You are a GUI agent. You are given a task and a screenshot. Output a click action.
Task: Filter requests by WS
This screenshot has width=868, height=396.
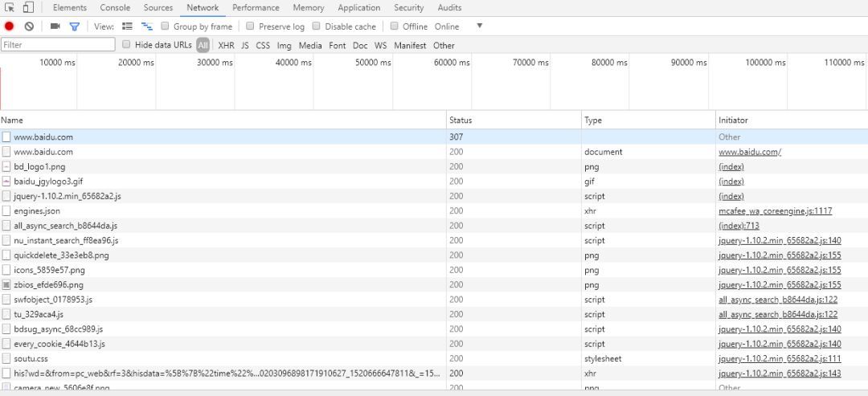point(381,45)
